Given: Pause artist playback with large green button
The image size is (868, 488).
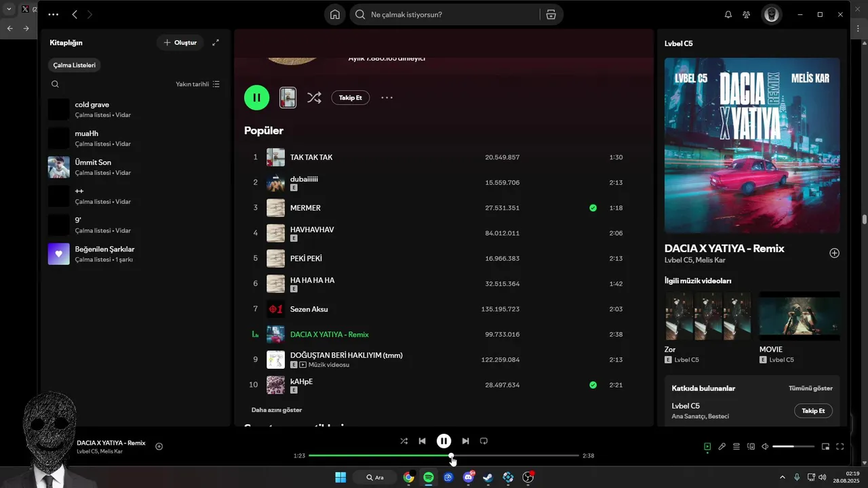Looking at the screenshot, I should 256,98.
